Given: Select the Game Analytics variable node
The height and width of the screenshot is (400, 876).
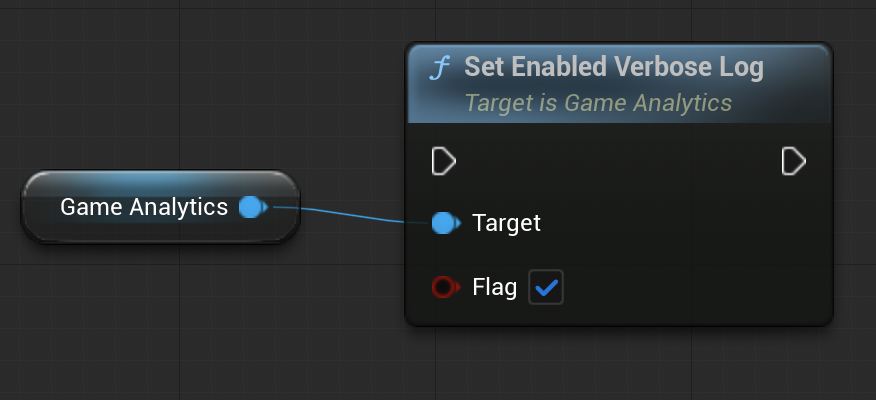Looking at the screenshot, I should [143, 207].
